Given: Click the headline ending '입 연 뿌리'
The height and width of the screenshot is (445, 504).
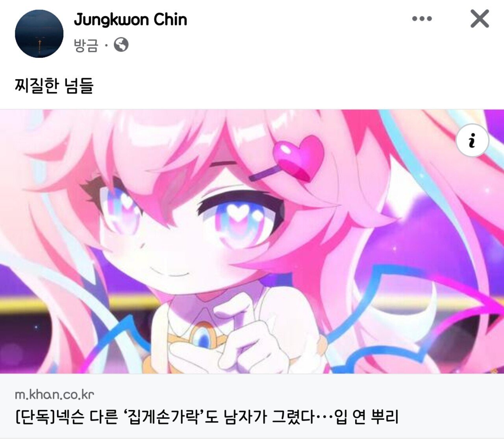Looking at the screenshot, I should click(x=367, y=417).
